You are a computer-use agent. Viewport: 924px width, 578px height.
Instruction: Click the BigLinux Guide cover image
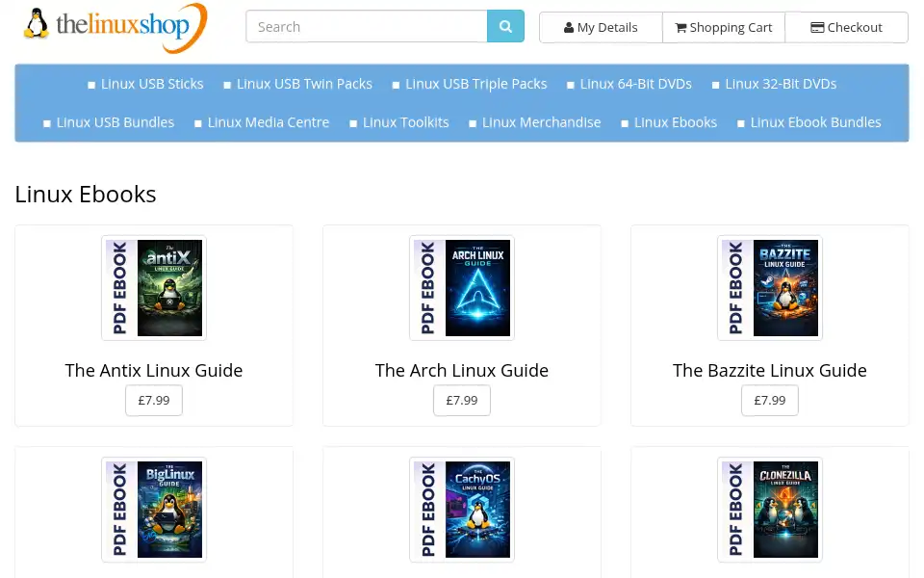(154, 510)
